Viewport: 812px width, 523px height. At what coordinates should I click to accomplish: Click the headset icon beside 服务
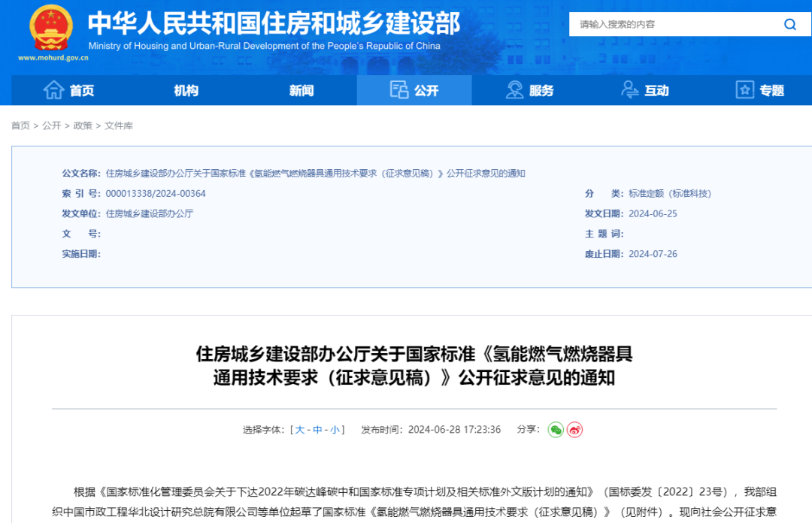pyautogui.click(x=514, y=90)
